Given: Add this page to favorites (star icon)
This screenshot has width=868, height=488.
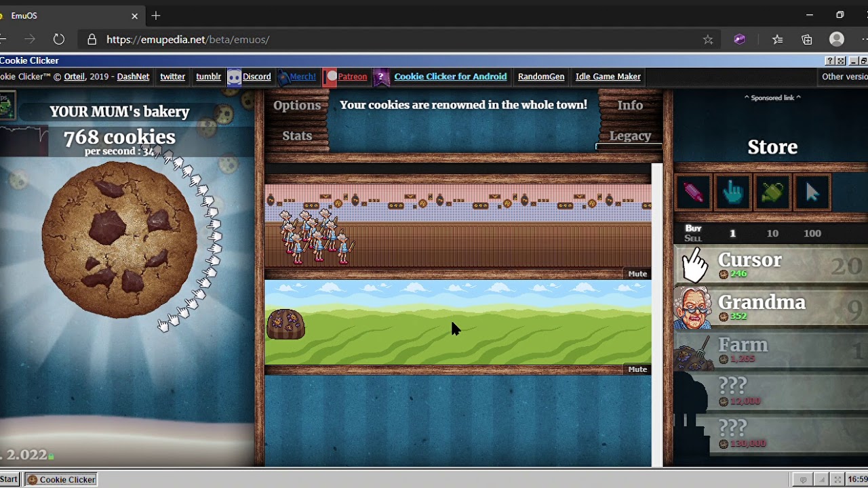Looking at the screenshot, I should 708,39.
